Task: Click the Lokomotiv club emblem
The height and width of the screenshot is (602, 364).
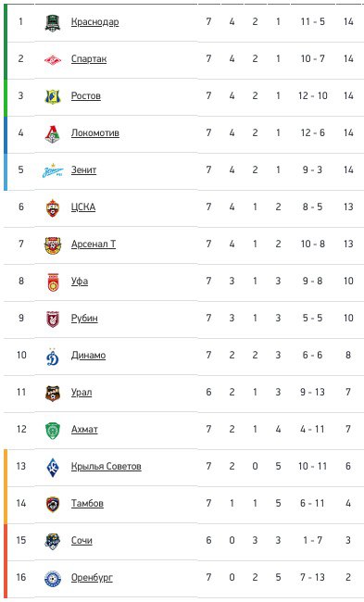Action: [x=53, y=134]
